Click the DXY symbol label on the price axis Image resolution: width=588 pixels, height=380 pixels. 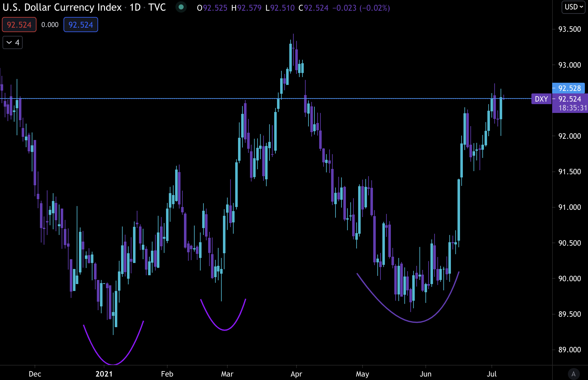(x=541, y=99)
